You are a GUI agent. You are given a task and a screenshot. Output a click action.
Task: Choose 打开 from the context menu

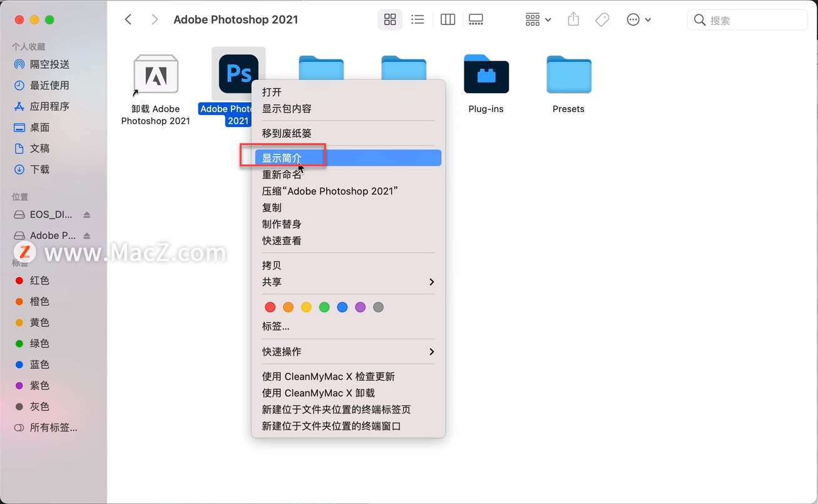point(348,92)
